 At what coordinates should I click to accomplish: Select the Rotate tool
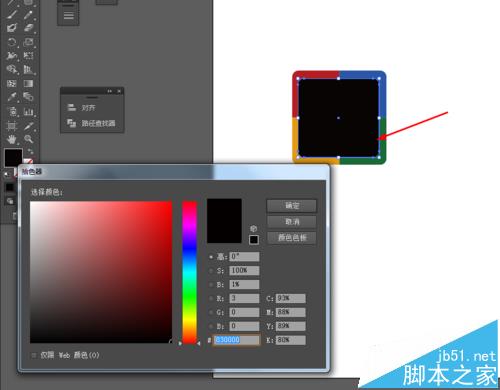(12, 42)
